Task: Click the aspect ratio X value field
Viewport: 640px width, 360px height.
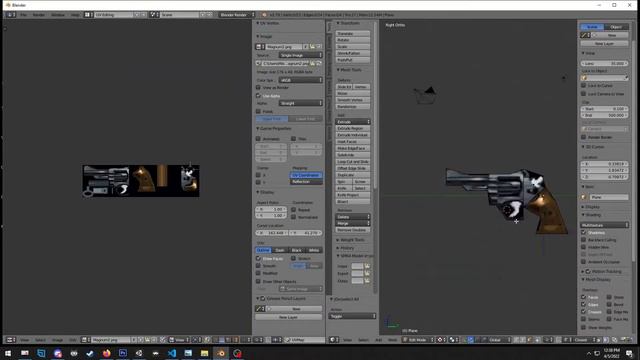Action: 271,209
